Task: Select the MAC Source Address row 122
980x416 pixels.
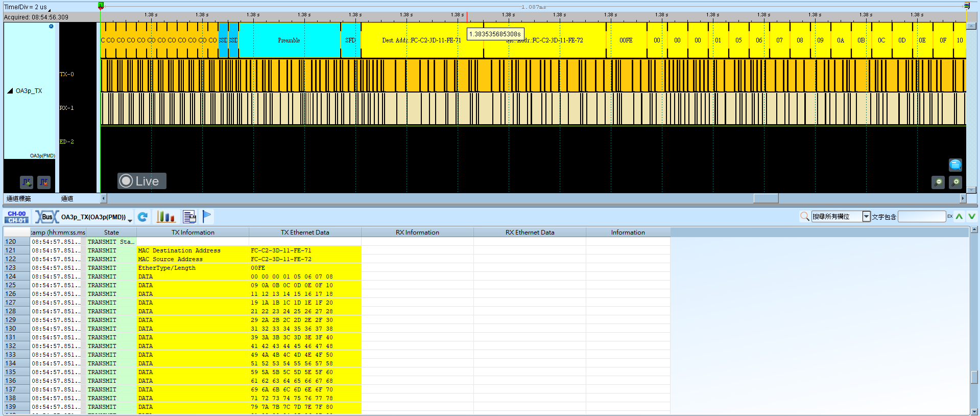Action: [x=337, y=259]
